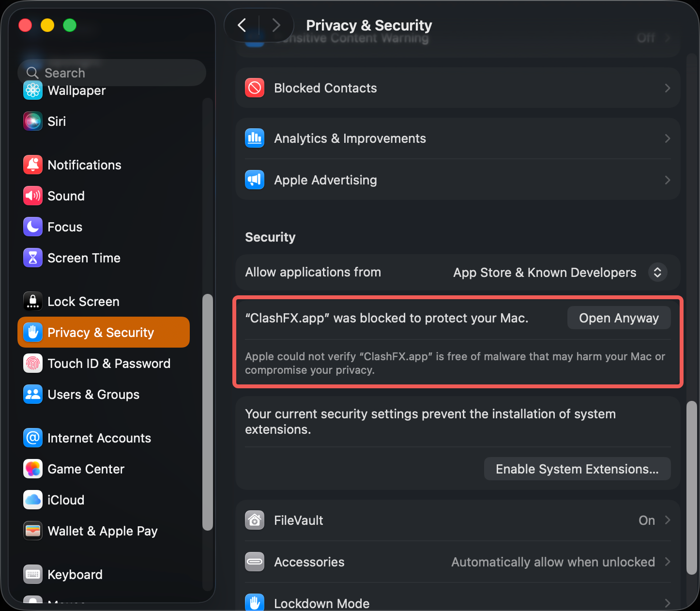Select the Sound settings speaker icon
This screenshot has height=611, width=700.
(32, 196)
